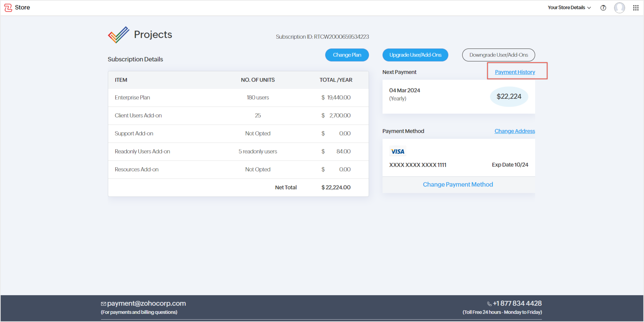Click the +1 877 834 4428 phone number
Screen dimensions: 644x322
pyautogui.click(x=517, y=303)
